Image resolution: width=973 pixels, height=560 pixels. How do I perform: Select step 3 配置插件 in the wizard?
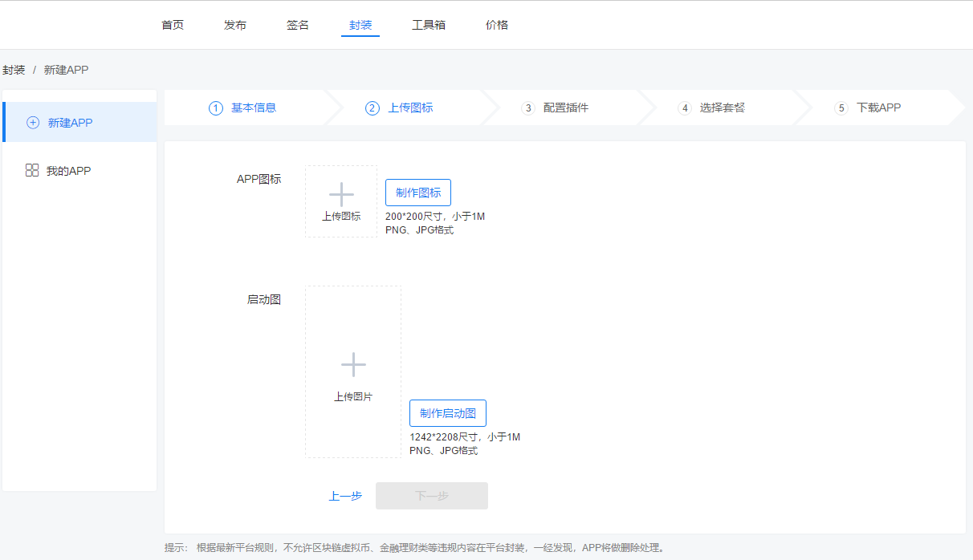coord(555,108)
